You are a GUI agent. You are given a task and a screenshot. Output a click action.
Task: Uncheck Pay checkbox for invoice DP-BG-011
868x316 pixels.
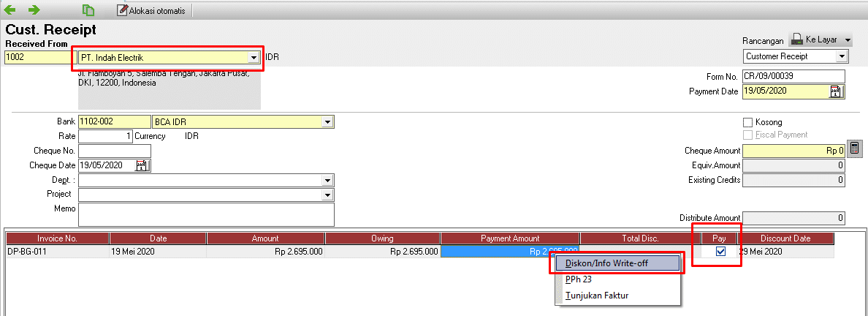(x=721, y=252)
